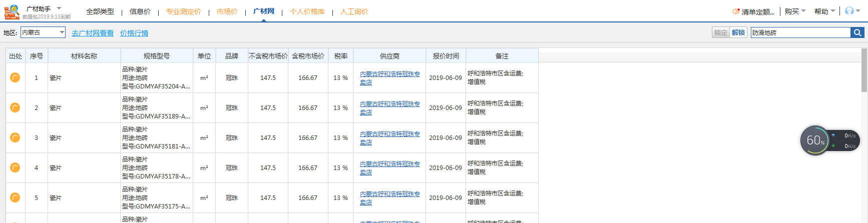The image size is (868, 223).
Task: Click the 锁定 button
Action: (721, 32)
